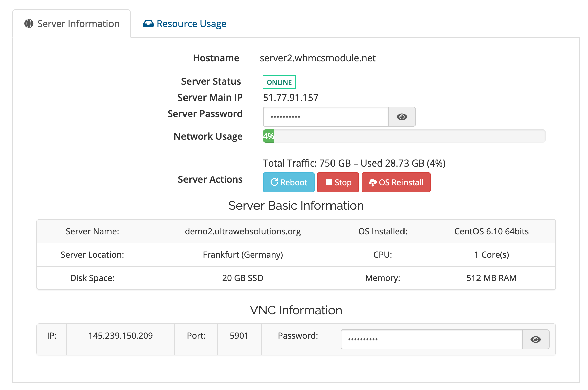Select the Server Main IP address text
This screenshot has height=390, width=588.
291,97
